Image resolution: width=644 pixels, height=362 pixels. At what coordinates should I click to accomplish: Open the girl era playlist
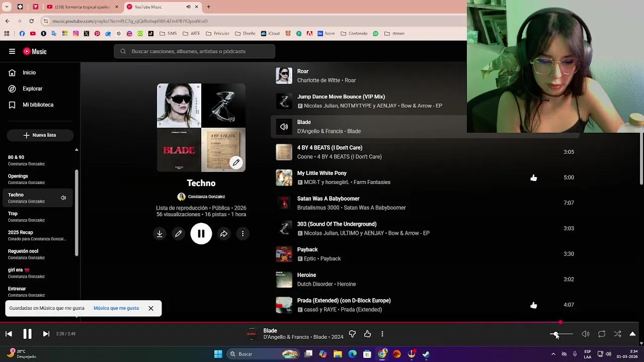coord(38,273)
